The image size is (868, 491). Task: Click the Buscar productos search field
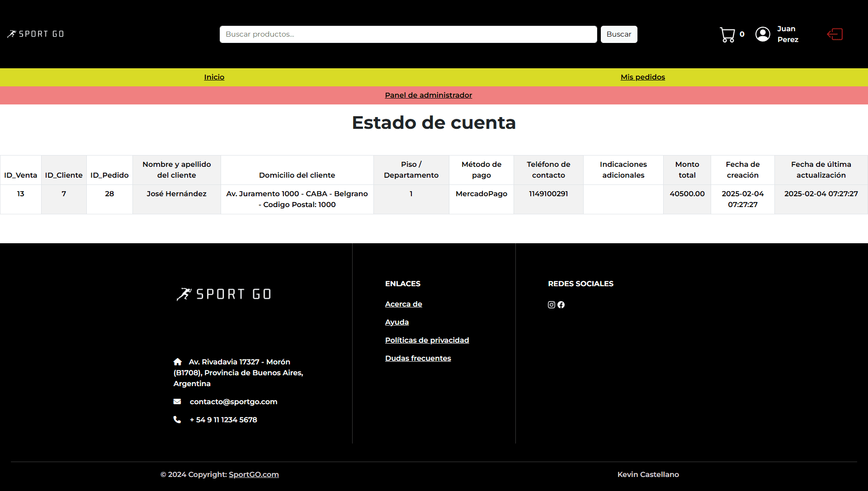tap(407, 34)
